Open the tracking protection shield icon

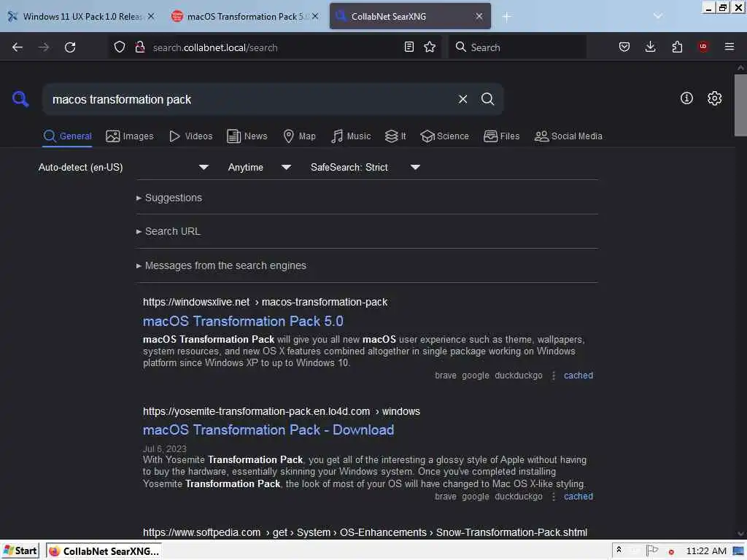click(x=120, y=47)
